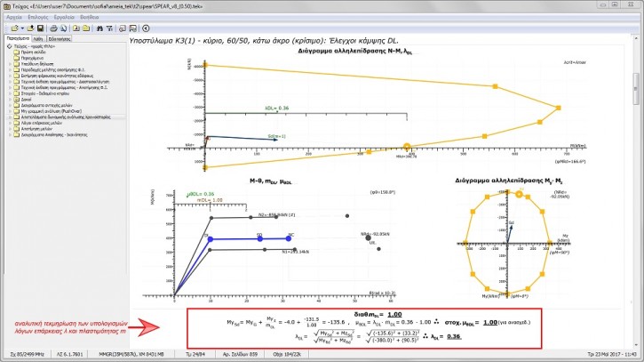
Task: Click the circled back arrow icon
Action: (146, 28)
